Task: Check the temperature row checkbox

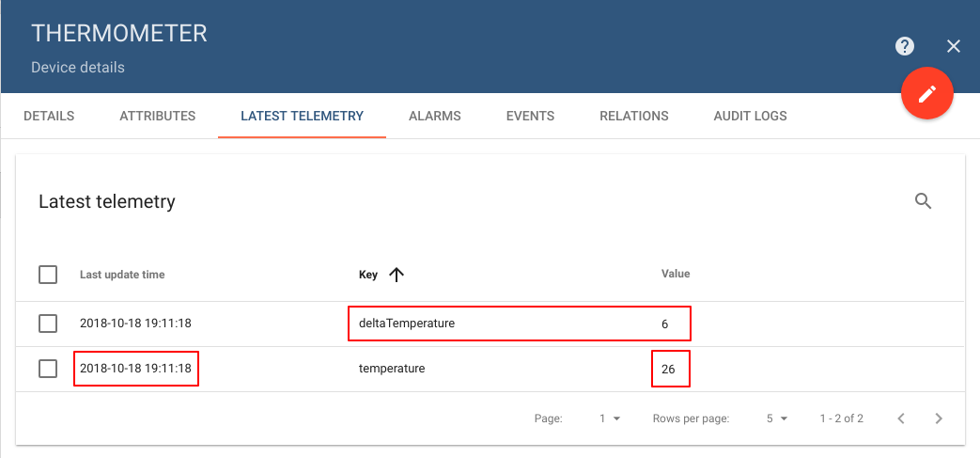Action: click(x=48, y=369)
